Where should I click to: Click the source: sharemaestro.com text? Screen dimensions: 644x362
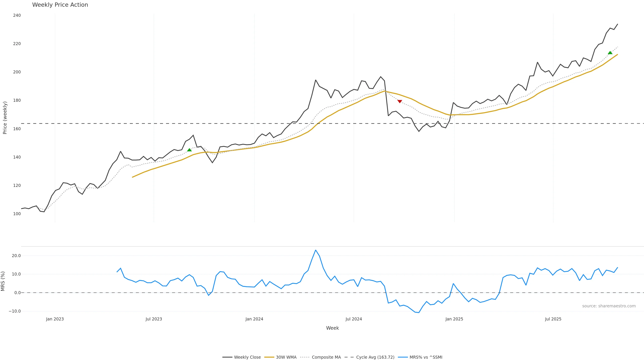coord(609,306)
